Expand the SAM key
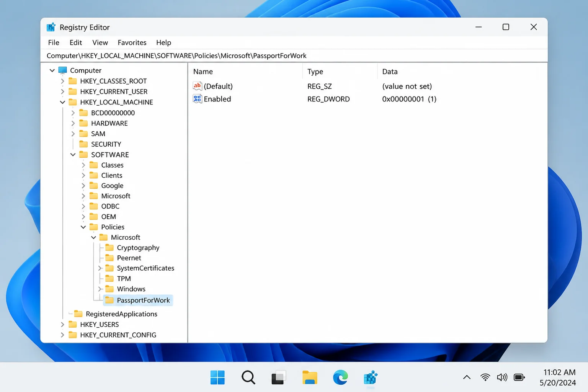This screenshot has height=392, width=588. (x=73, y=134)
